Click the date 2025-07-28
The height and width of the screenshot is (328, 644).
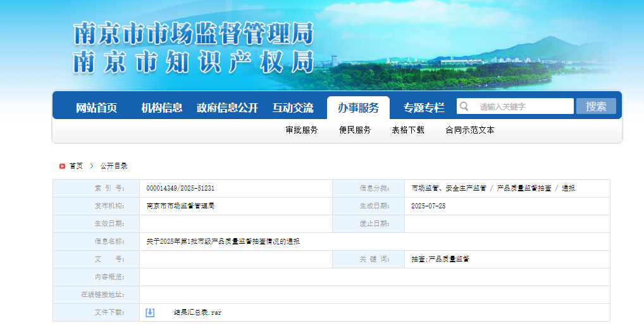pos(428,206)
